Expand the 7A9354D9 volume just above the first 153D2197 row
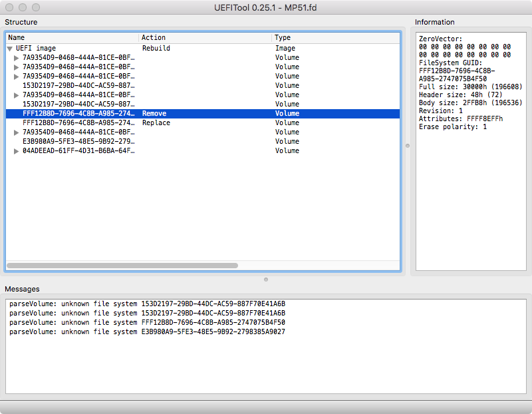The image size is (532, 414). [x=16, y=77]
